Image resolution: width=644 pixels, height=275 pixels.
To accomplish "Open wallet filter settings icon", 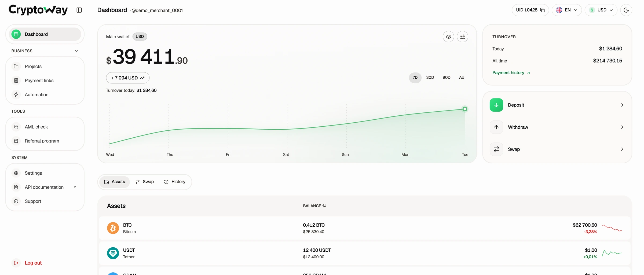I will [463, 37].
